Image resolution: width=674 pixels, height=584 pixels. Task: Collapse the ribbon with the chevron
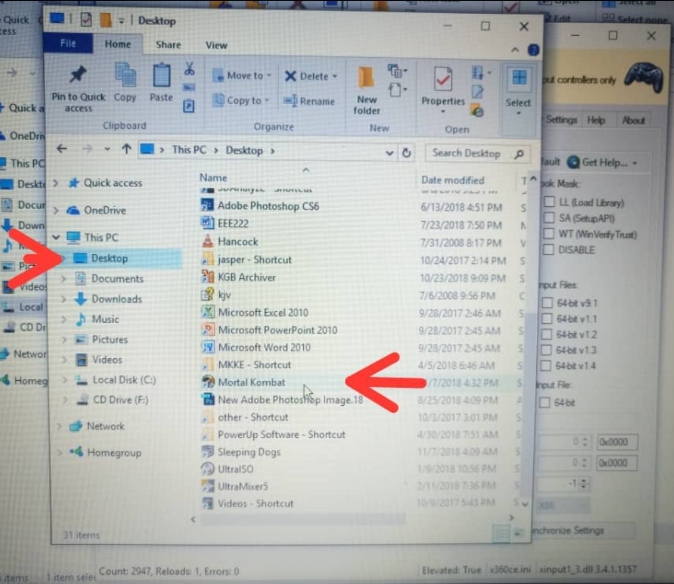click(x=515, y=50)
